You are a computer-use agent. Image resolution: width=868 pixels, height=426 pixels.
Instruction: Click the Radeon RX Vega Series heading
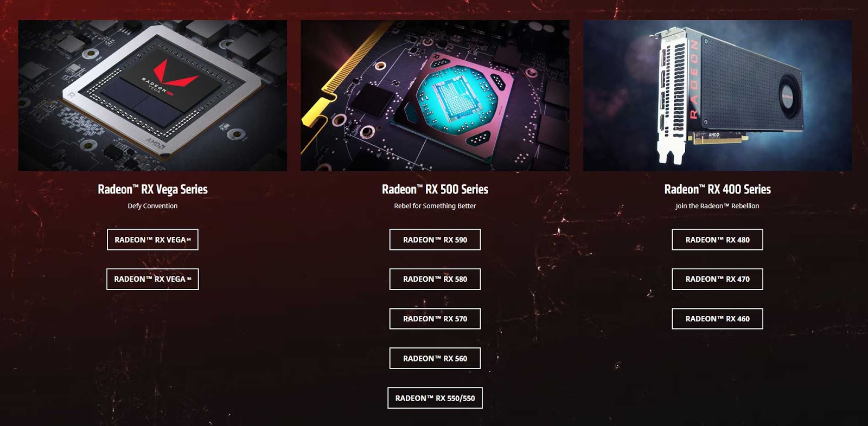[152, 189]
